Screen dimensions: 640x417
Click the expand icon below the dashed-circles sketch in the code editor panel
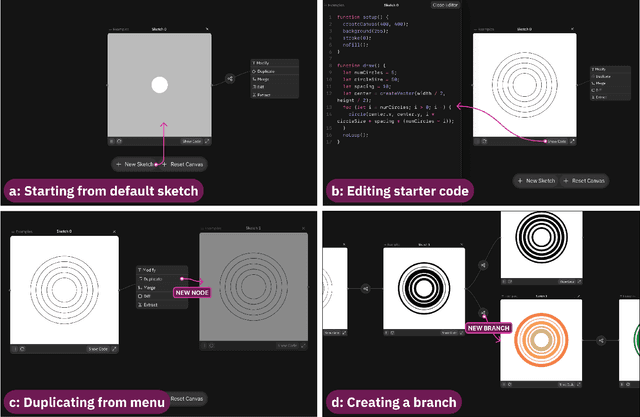[x=571, y=142]
